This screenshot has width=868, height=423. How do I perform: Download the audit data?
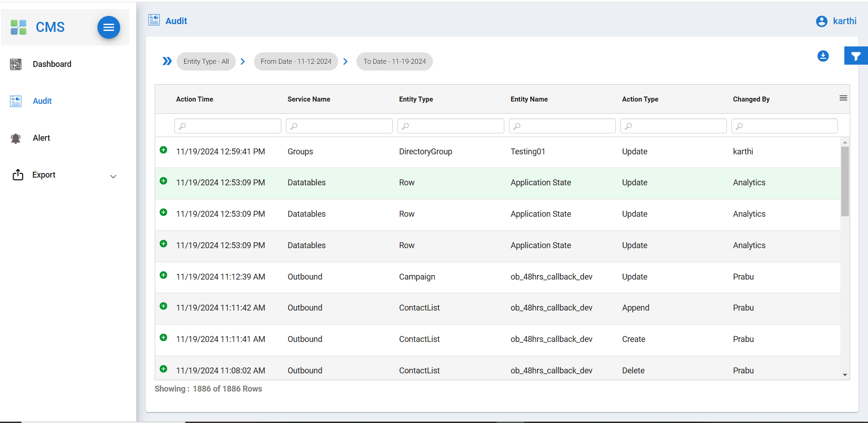click(x=823, y=56)
